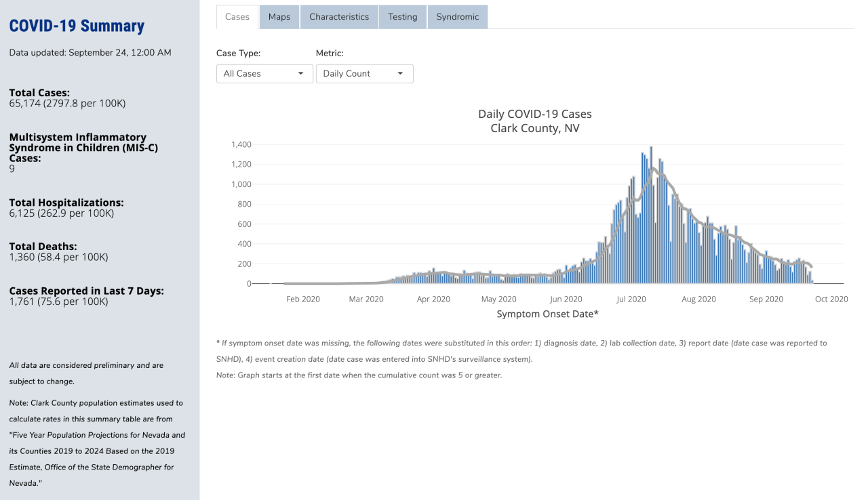Image resolution: width=868 pixels, height=500 pixels.
Task: Click the May 2020 axis label
Action: (x=498, y=299)
